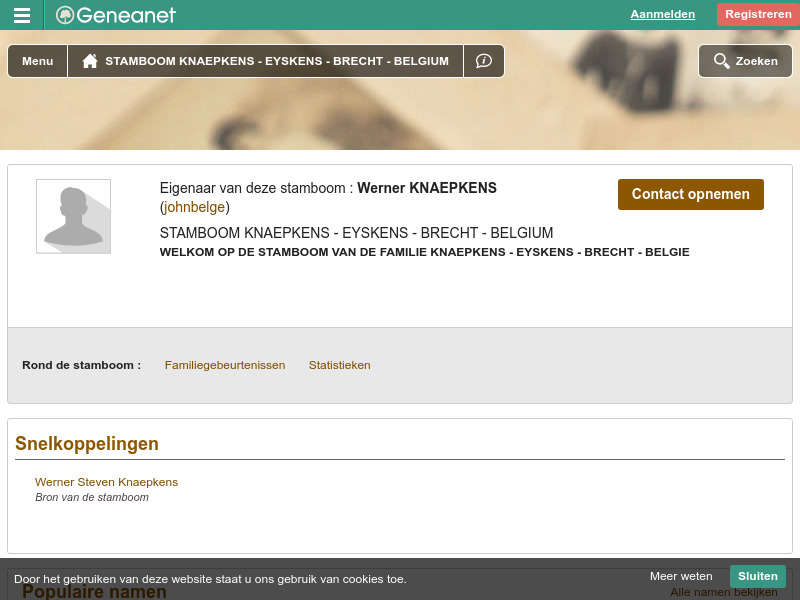Image resolution: width=800 pixels, height=600 pixels.
Task: Open the johnbelge profile link
Action: (194, 207)
